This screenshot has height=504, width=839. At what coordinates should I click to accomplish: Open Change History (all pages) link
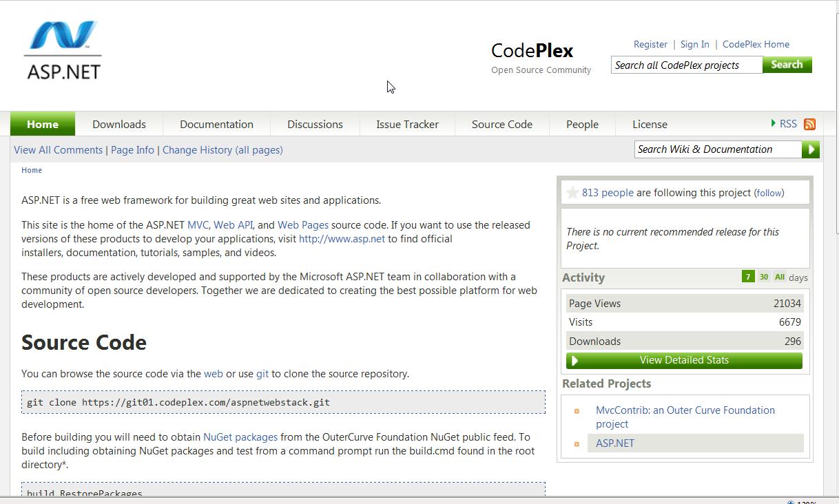click(x=222, y=150)
